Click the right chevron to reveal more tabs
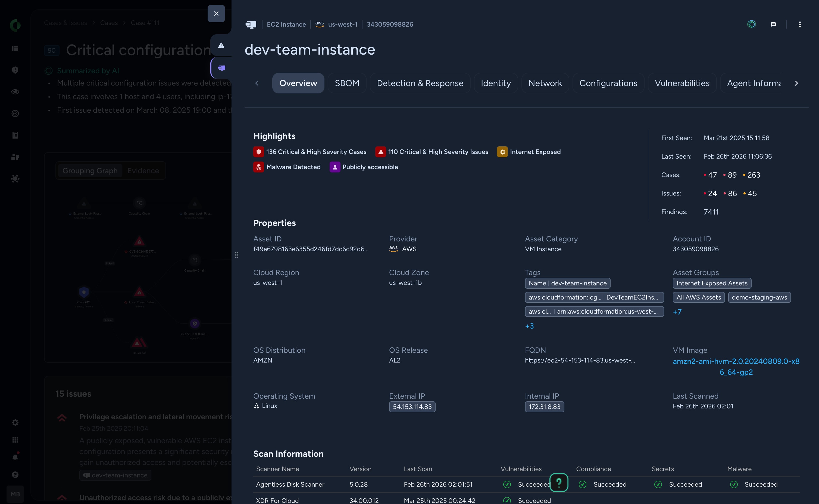 [x=797, y=83]
